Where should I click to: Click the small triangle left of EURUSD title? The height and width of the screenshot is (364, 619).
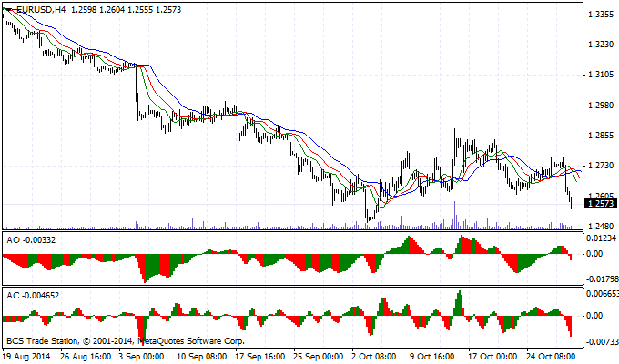7,9
